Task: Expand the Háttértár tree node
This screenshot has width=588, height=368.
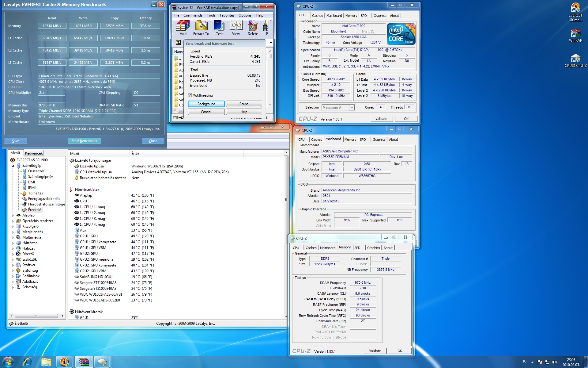Action: [x=13, y=243]
